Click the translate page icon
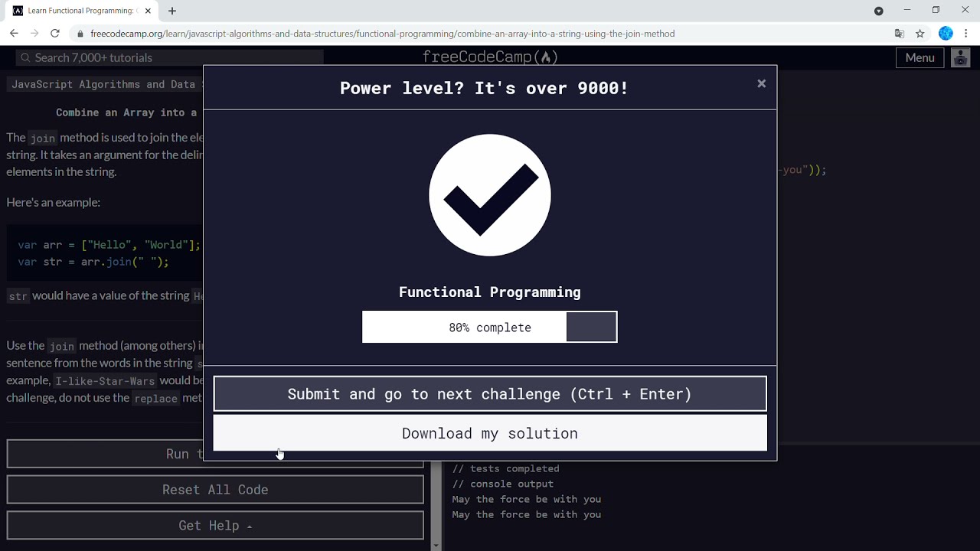This screenshot has height=551, width=980. pyautogui.click(x=900, y=34)
